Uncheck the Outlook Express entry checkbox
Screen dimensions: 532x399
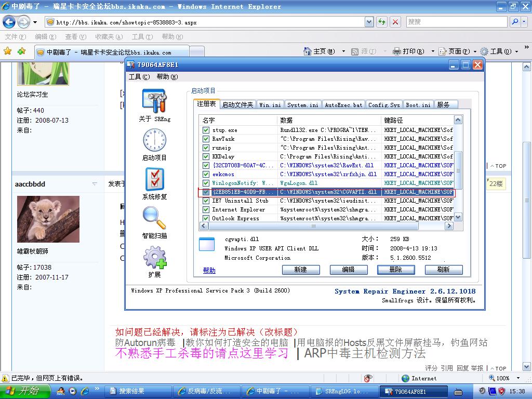(x=206, y=218)
